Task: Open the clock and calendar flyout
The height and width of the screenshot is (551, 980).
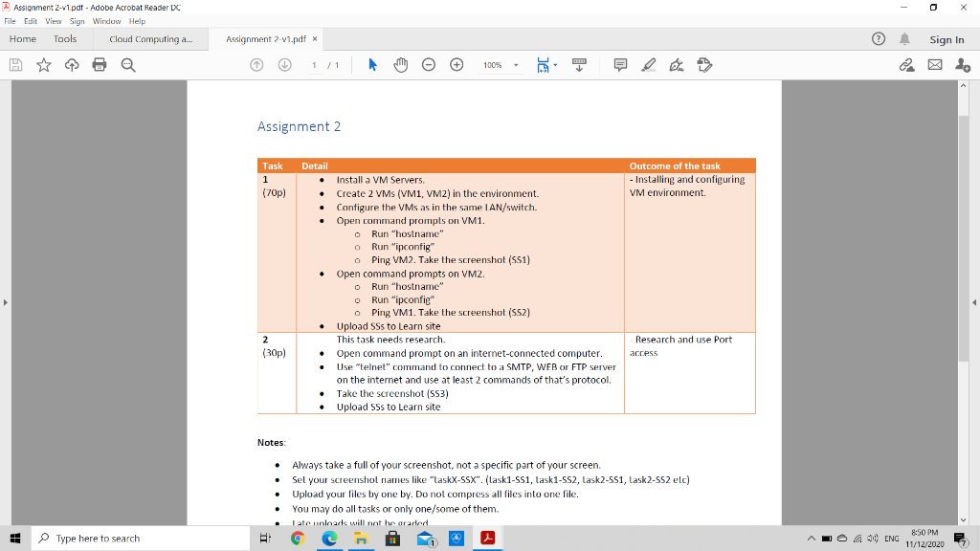Action: [924, 538]
